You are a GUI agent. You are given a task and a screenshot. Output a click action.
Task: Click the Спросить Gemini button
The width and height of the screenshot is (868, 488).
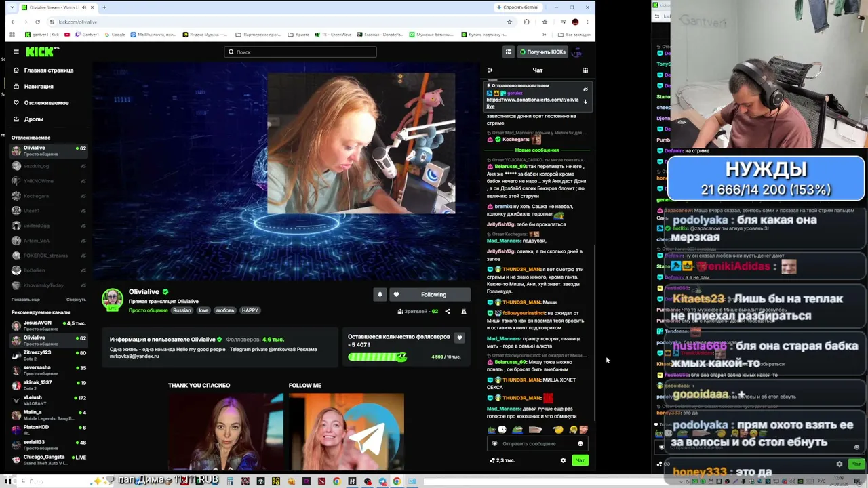tap(519, 7)
